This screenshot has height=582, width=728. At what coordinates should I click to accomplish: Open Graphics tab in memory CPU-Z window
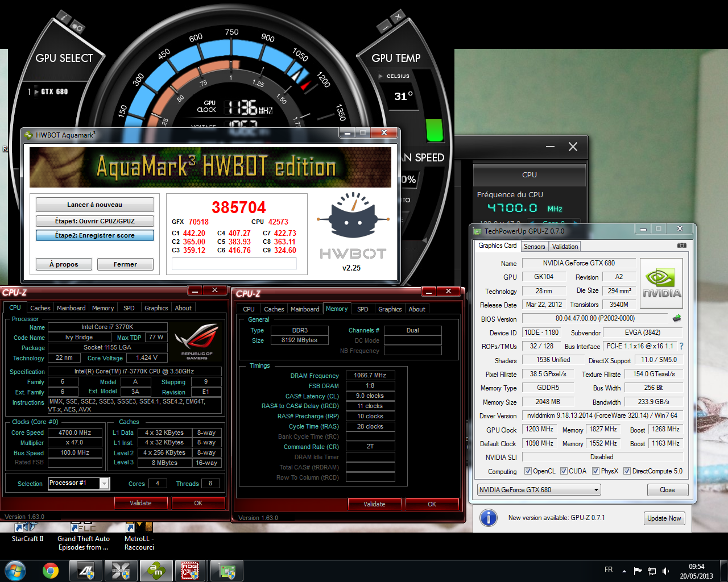click(x=390, y=309)
